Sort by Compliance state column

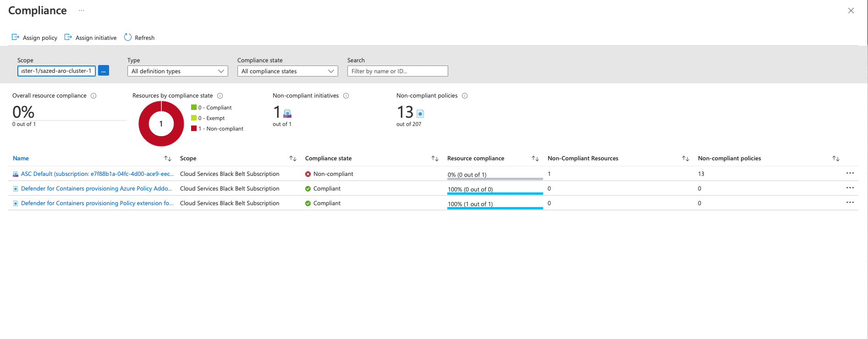(x=435, y=159)
